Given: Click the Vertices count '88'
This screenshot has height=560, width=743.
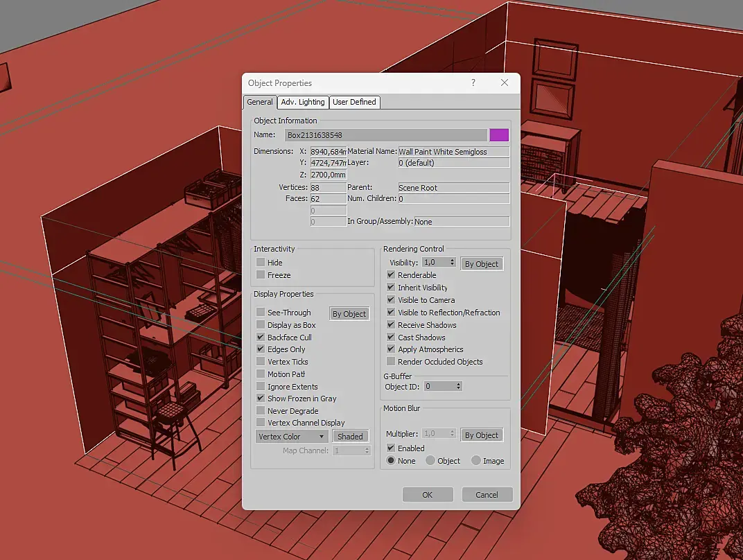Looking at the screenshot, I should [329, 188].
